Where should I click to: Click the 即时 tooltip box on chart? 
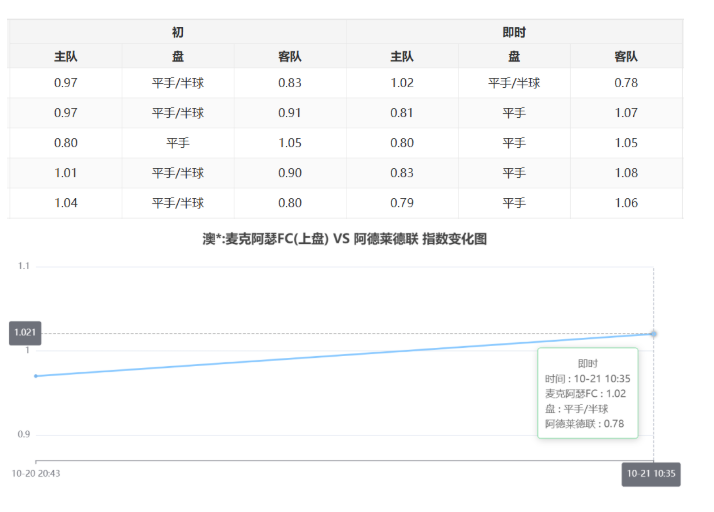coord(587,393)
